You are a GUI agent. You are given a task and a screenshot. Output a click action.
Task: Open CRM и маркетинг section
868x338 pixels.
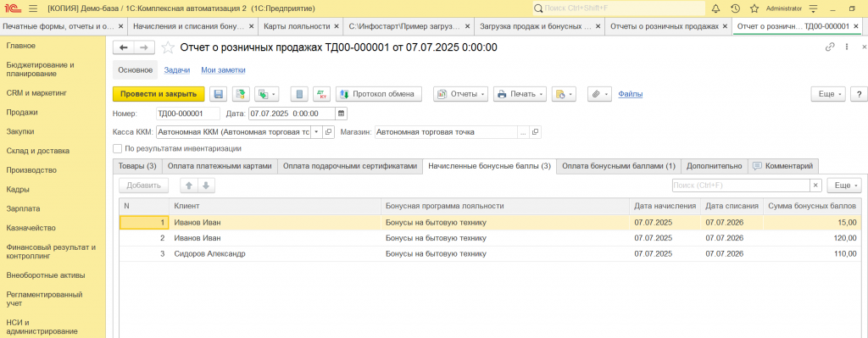(36, 93)
